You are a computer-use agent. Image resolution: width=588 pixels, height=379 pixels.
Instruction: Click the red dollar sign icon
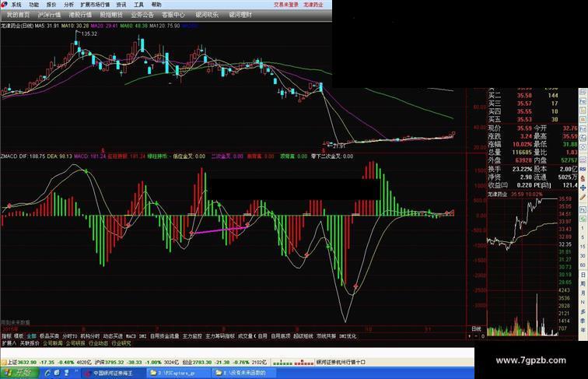pos(583,179)
